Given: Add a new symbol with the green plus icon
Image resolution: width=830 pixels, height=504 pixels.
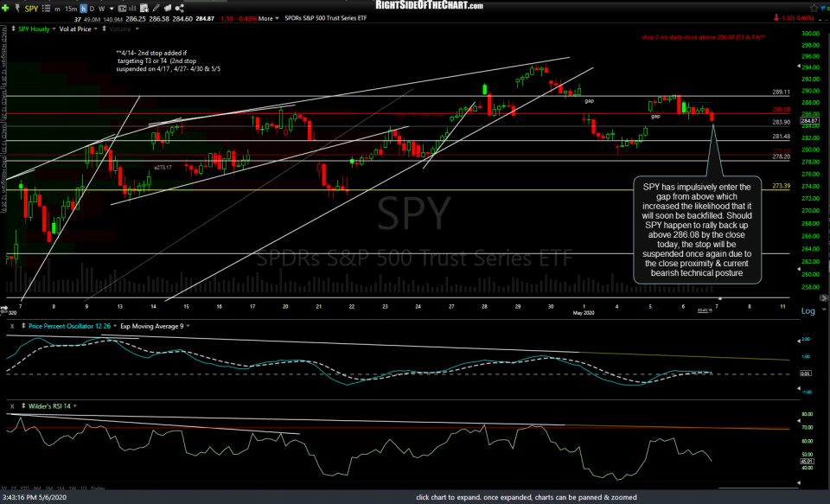Looking at the screenshot, I should 5,9.
